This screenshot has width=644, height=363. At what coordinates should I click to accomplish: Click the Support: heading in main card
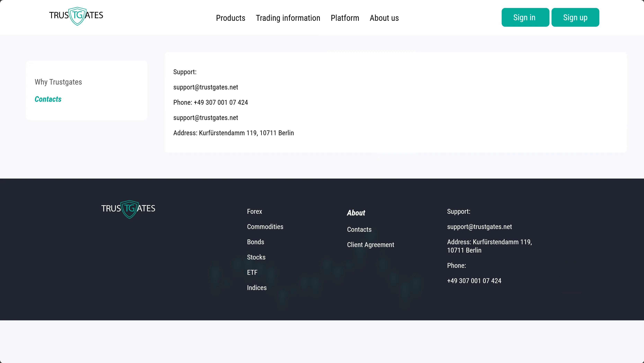[185, 72]
